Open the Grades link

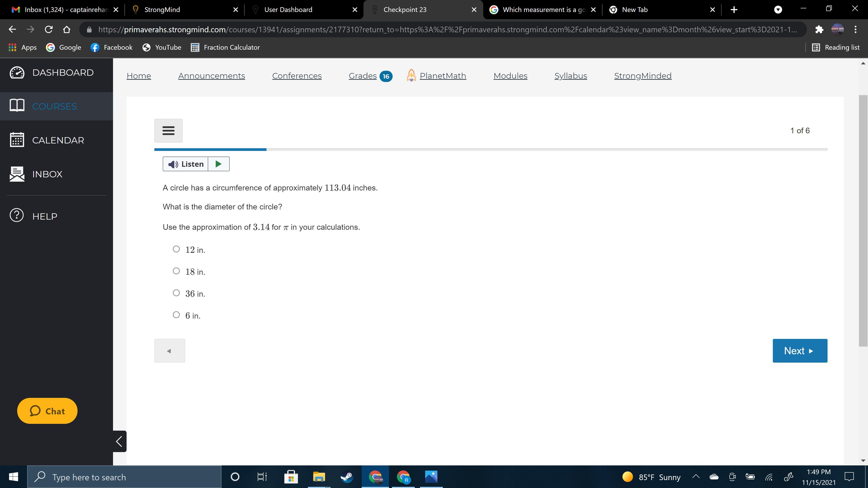pyautogui.click(x=363, y=76)
